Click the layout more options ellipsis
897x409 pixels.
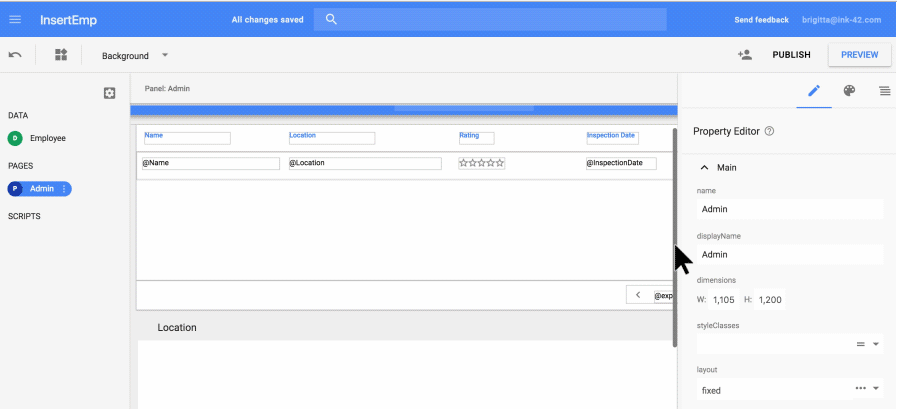[860, 388]
